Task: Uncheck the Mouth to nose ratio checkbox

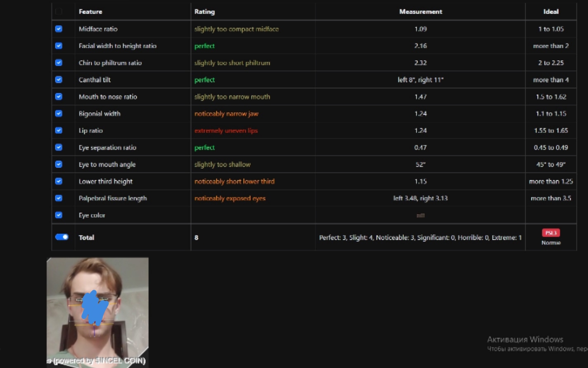Action: [59, 97]
